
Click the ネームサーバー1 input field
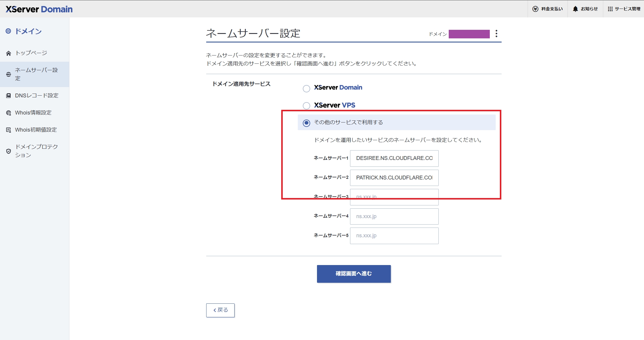coord(394,158)
